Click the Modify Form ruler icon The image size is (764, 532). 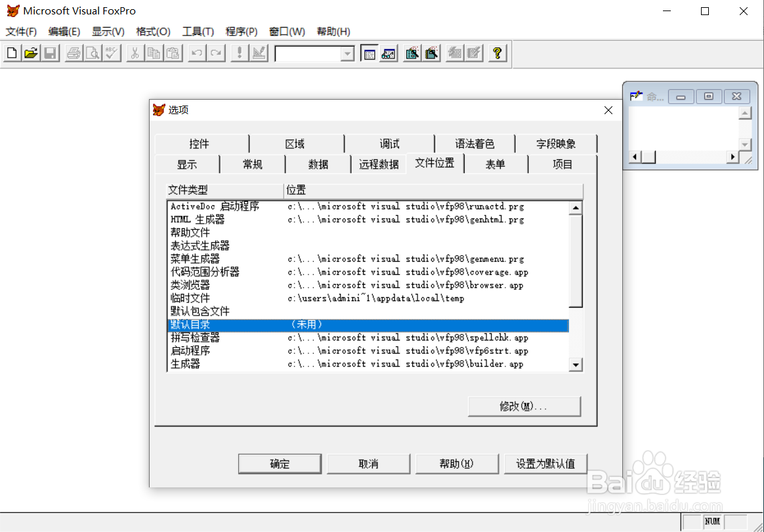(259, 53)
